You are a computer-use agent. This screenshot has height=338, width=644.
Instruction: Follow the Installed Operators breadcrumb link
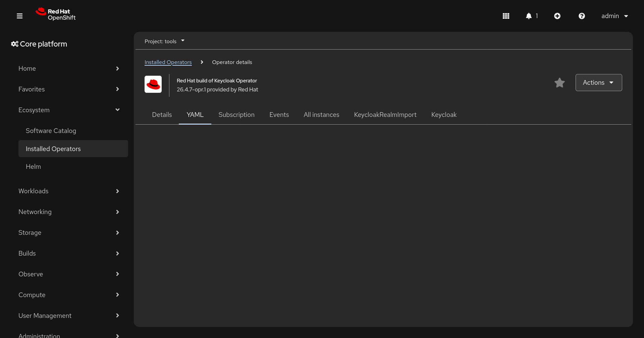pyautogui.click(x=168, y=62)
